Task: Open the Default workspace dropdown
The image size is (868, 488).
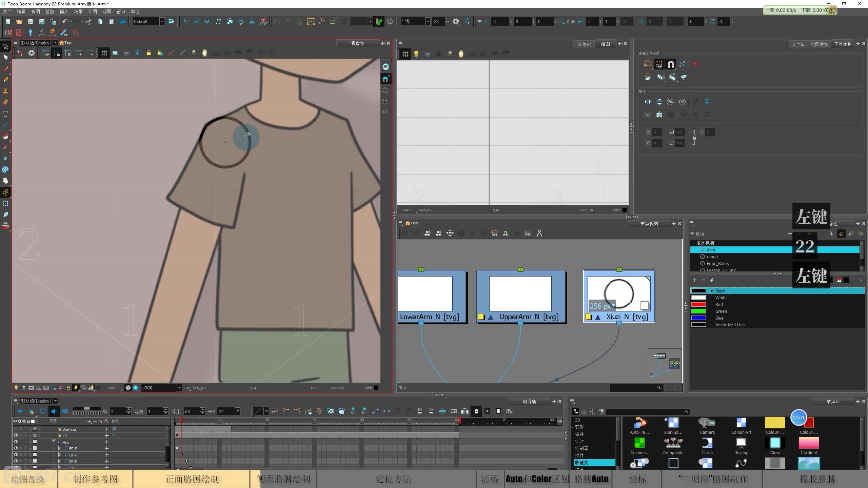Action: click(162, 21)
